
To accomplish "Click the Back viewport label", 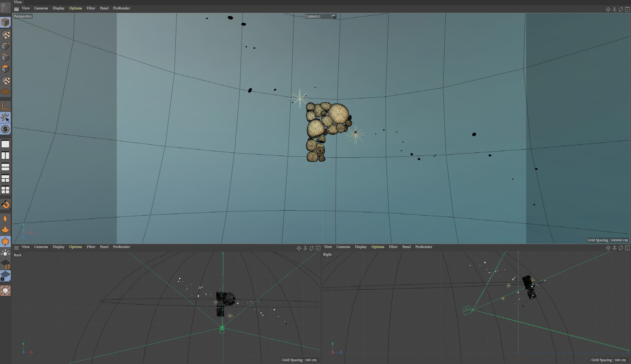I will tap(18, 255).
